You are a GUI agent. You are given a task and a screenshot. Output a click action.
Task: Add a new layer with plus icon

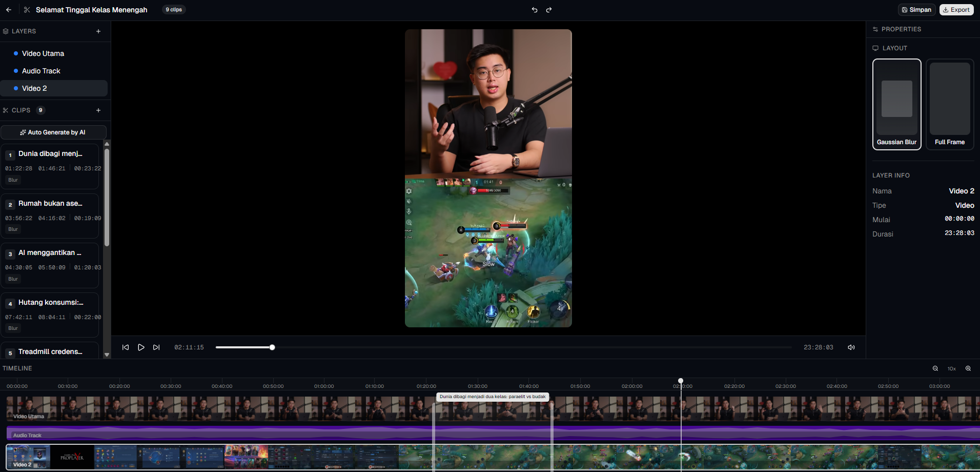pyautogui.click(x=98, y=31)
